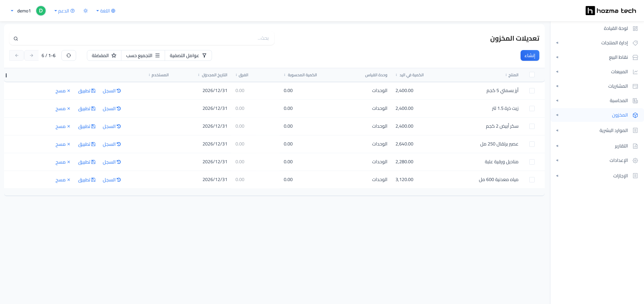644x304 pixels.
Task: Open the اللغة language dropdown
Action: 106,11
